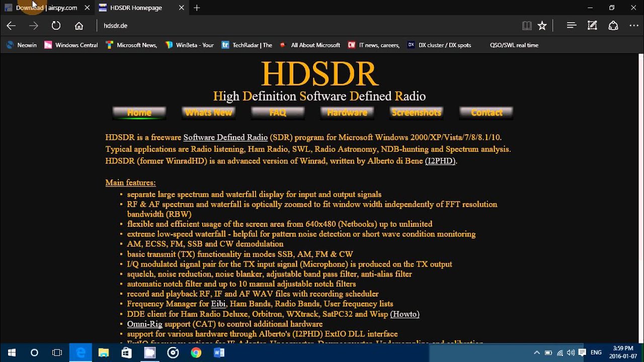Open DX cluster / DX spots bookmark

439,45
